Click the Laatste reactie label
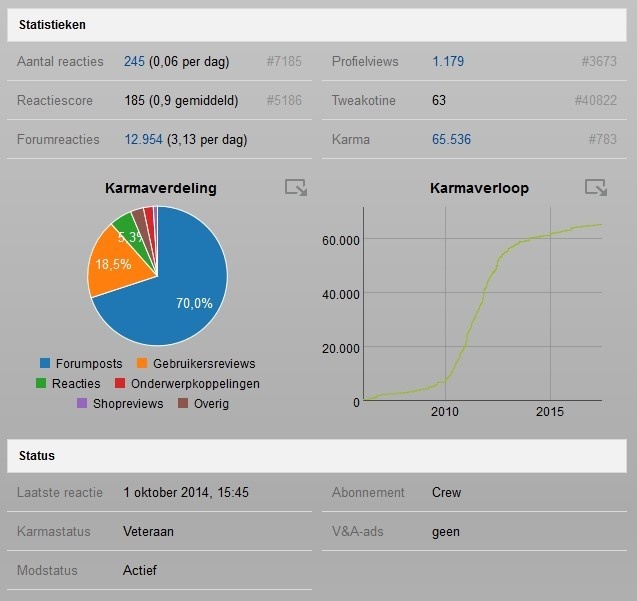 pyautogui.click(x=60, y=493)
